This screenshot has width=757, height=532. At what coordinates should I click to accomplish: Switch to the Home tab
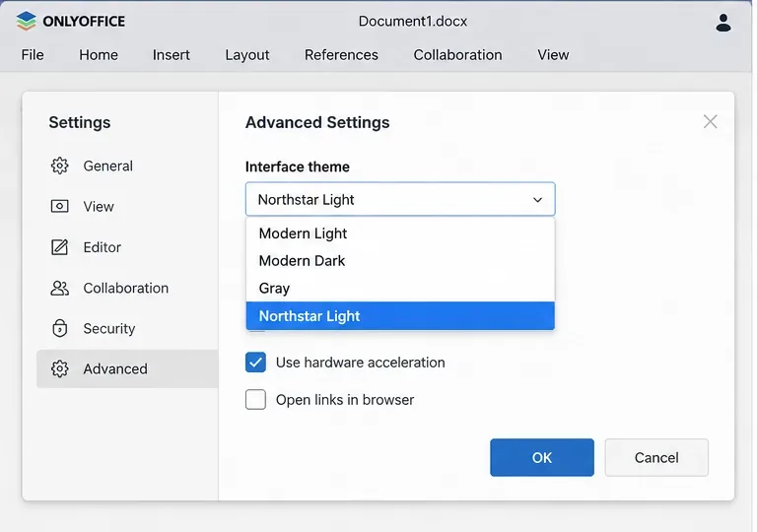point(99,55)
